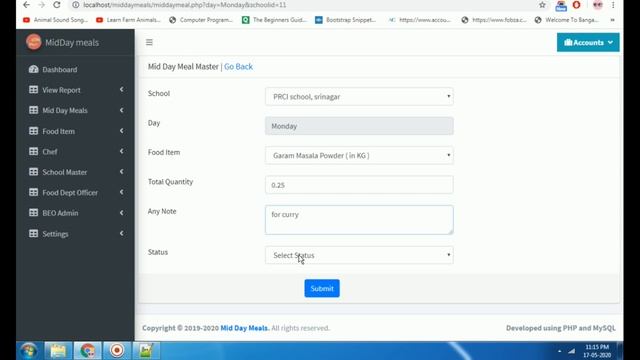Expand the Food Dept Officer submenu chevron
Screen dimensions: 640x360
click(x=122, y=192)
